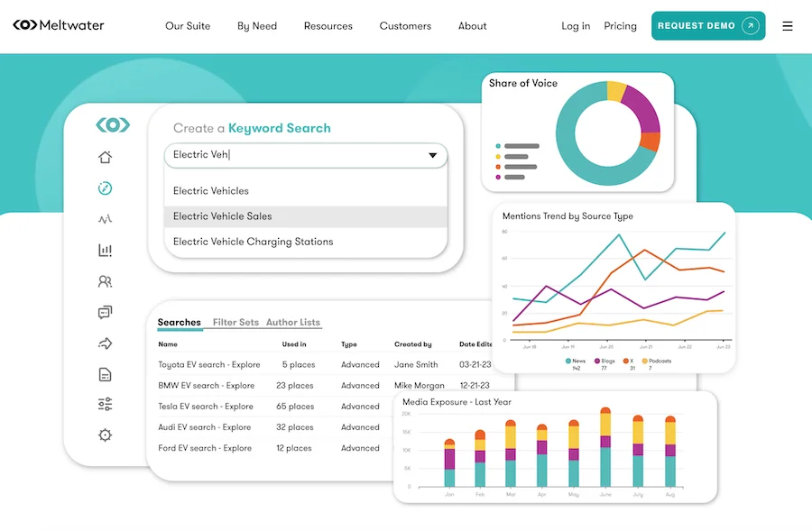Choose the Electric Vehicle Sales suggestion
Screen dimensions: 812x531
click(222, 216)
